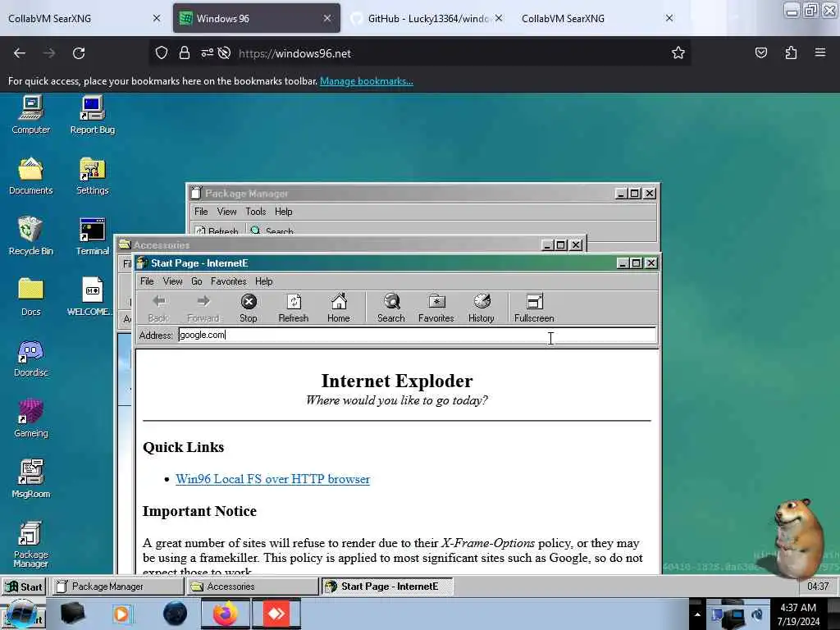Open the View menu in Package Manager
The width and height of the screenshot is (840, 630).
click(226, 212)
